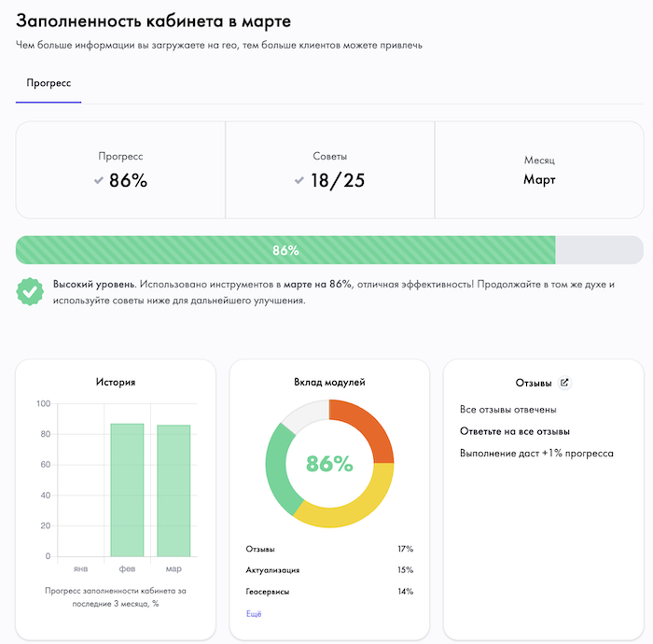Expand the module list with Ещё
The height and width of the screenshot is (644, 653).
254,613
